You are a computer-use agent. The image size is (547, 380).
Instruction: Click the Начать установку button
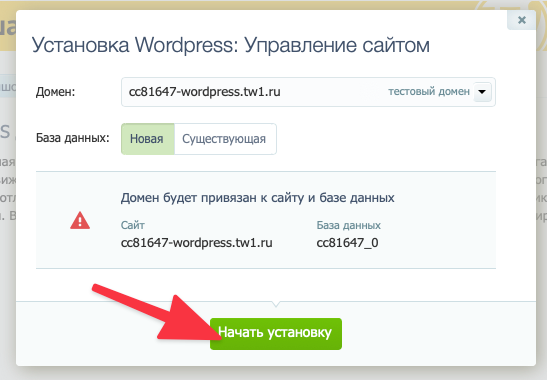(x=276, y=334)
